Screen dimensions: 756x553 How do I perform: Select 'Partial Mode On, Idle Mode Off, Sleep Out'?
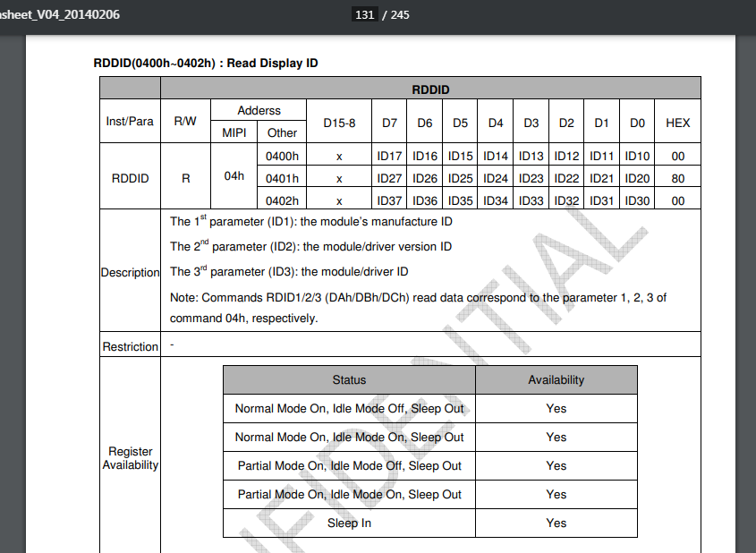coord(350,465)
